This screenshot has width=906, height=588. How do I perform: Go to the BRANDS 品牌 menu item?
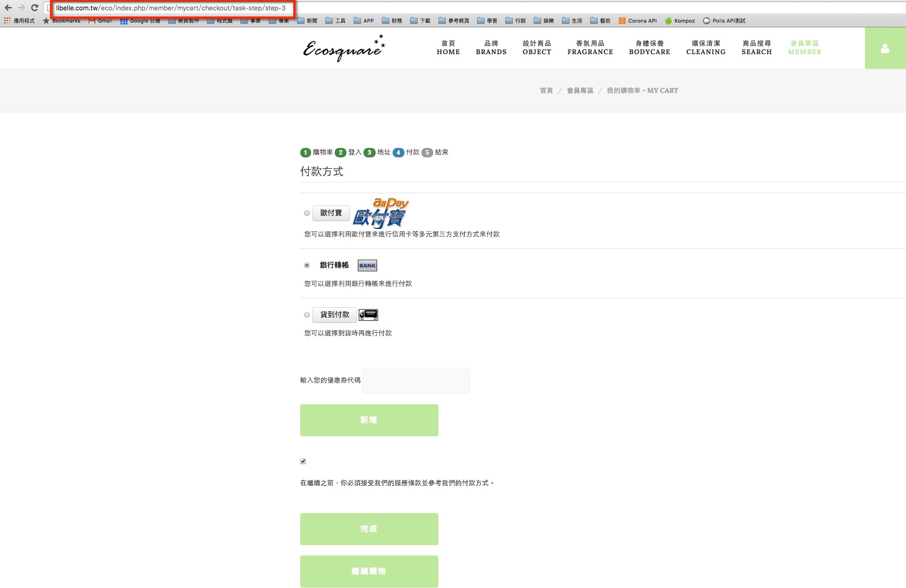pos(491,48)
